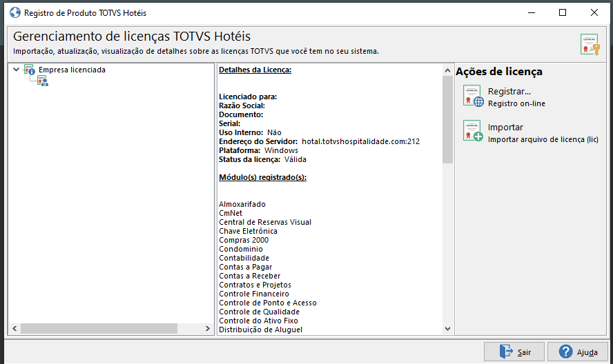Click the tree panel horizontal scrollbar thumb
The width and height of the screenshot is (613, 364).
click(99, 328)
